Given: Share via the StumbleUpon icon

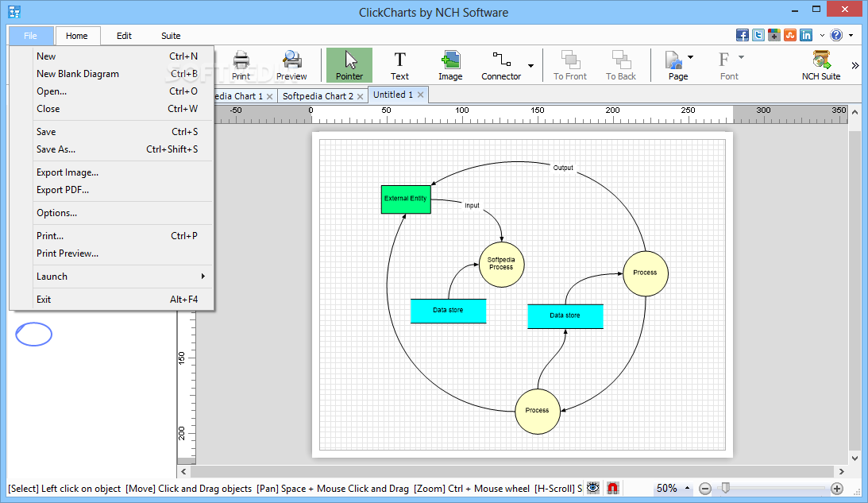Looking at the screenshot, I should pos(790,36).
